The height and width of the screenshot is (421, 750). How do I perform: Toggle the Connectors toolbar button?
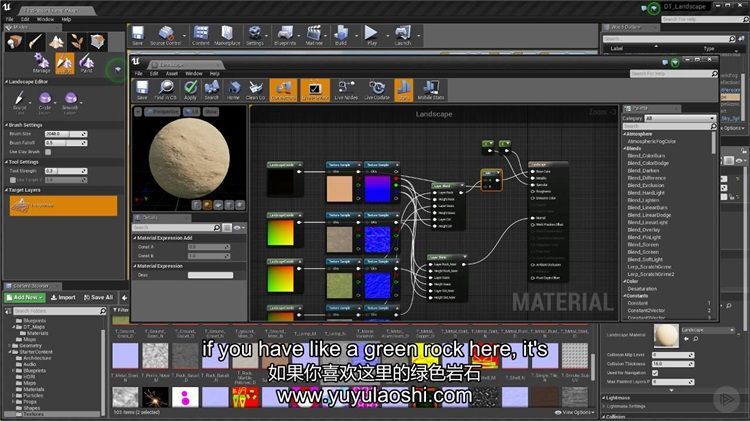(x=283, y=90)
